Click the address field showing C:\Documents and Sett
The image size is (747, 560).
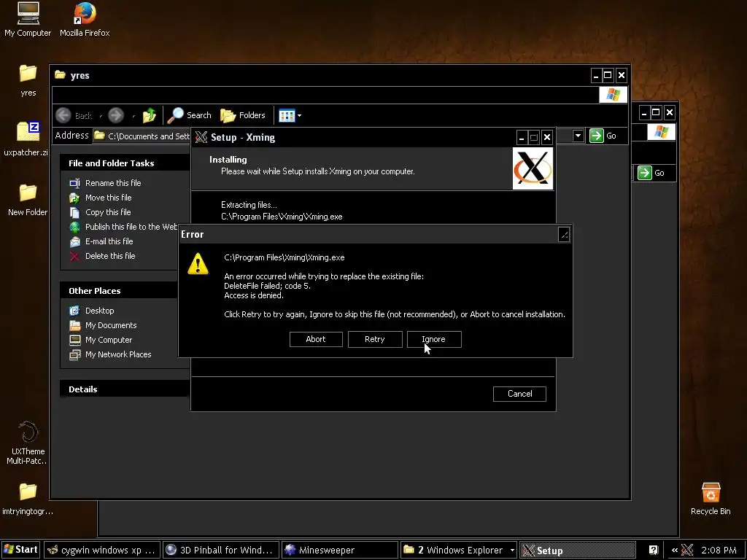click(142, 136)
